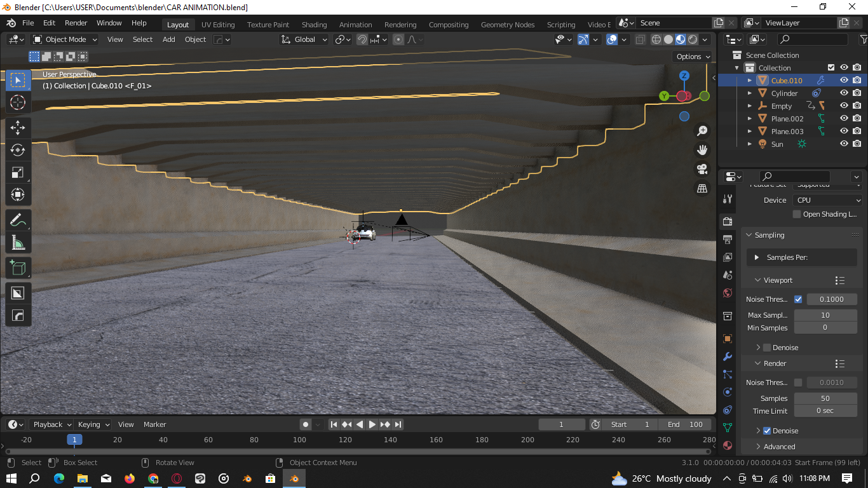The image size is (868, 488).
Task: Click the Options button
Action: (693, 57)
